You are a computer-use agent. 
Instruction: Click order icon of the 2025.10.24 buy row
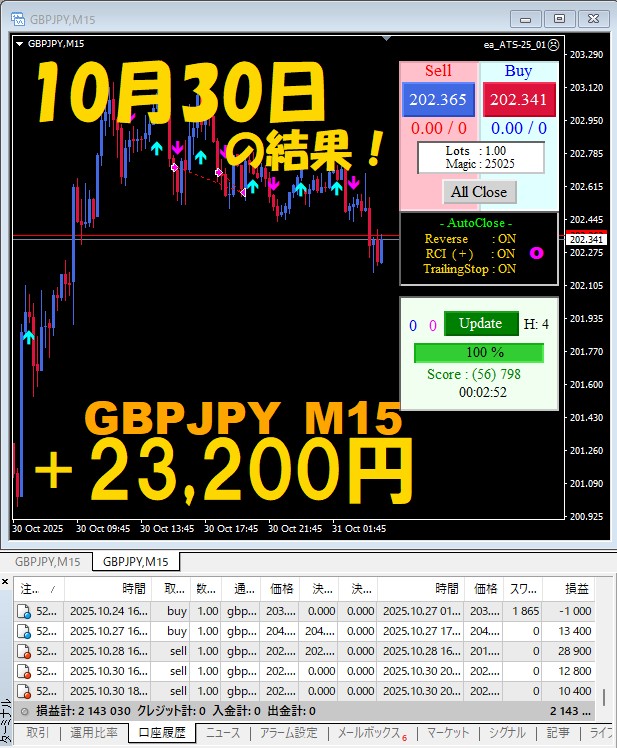[23, 612]
